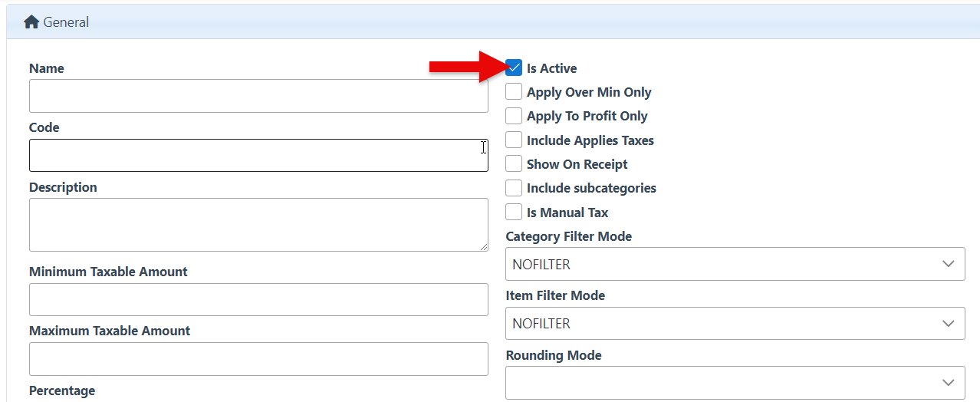980x402 pixels.
Task: Click the Description box resize handle
Action: click(x=483, y=246)
